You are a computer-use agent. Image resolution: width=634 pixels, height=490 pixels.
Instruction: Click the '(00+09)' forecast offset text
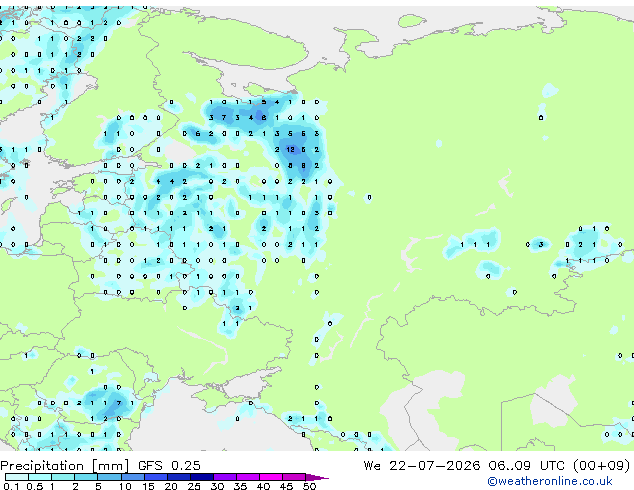click(x=601, y=465)
